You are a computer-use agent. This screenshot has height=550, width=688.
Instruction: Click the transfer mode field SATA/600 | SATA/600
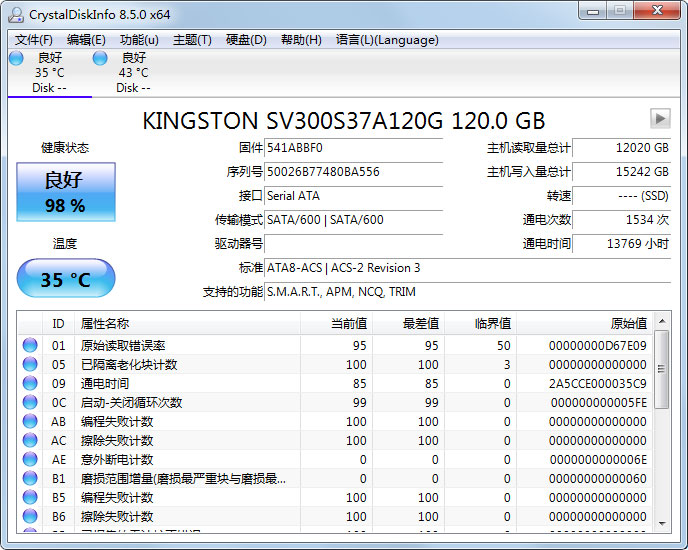pos(353,219)
